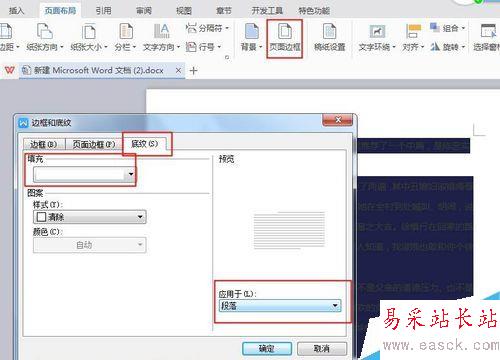
Task: Expand the 填充 fill color dropdown
Action: [x=131, y=174]
